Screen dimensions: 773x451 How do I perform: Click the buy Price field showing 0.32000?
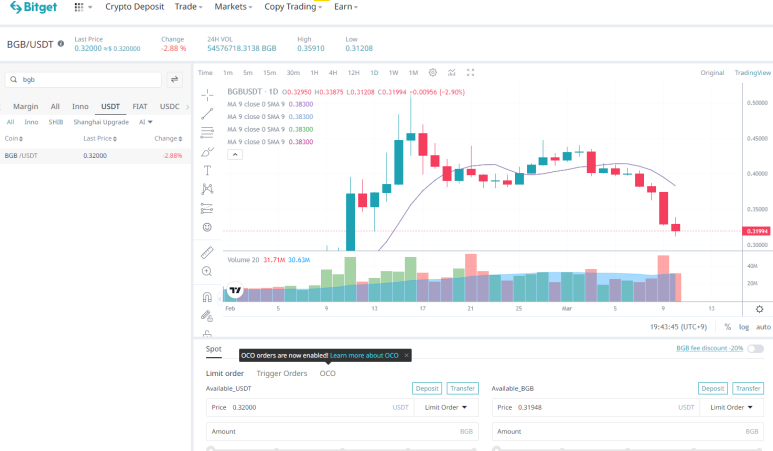click(x=309, y=407)
